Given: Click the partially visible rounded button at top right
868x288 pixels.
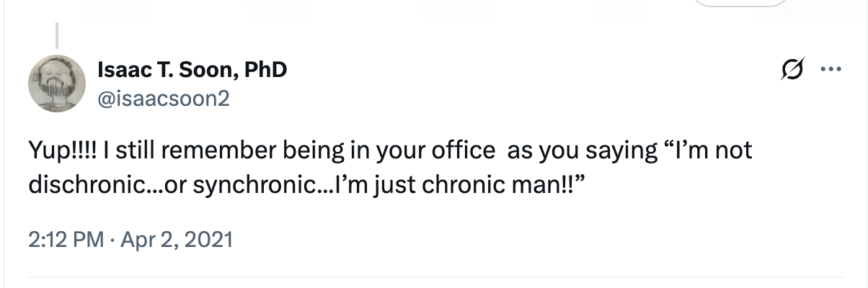Looking at the screenshot, I should [x=740, y=3].
